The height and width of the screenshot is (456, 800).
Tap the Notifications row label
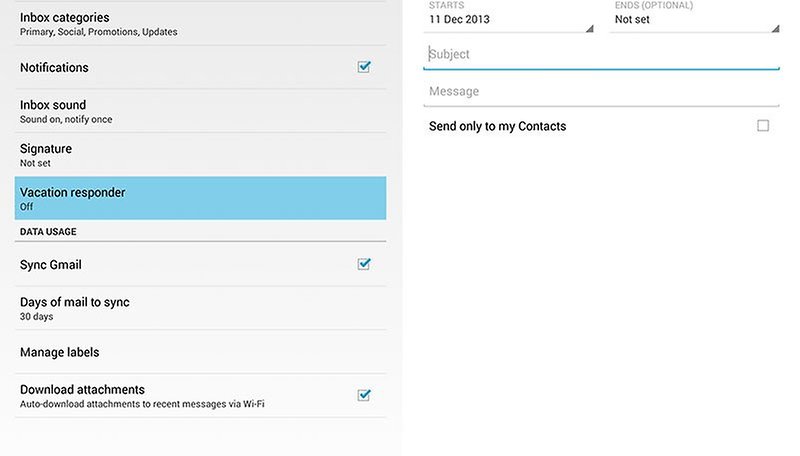[x=54, y=67]
